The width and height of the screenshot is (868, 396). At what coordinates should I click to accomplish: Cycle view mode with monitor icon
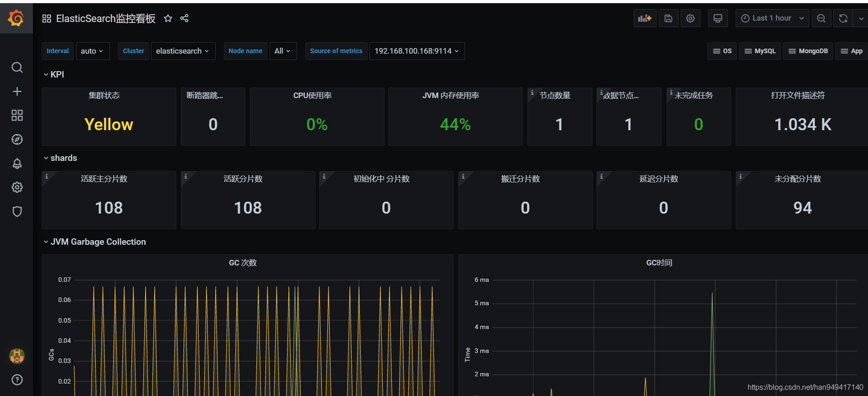point(718,18)
